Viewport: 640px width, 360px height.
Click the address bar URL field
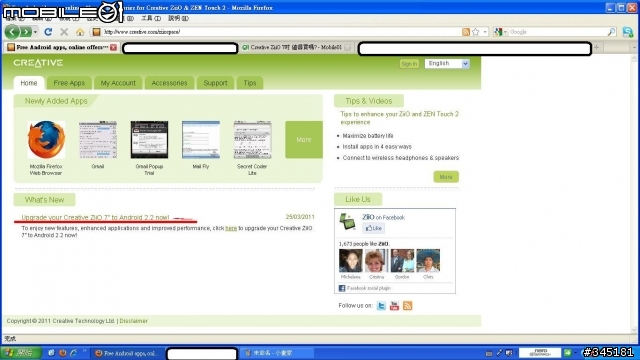(x=282, y=32)
